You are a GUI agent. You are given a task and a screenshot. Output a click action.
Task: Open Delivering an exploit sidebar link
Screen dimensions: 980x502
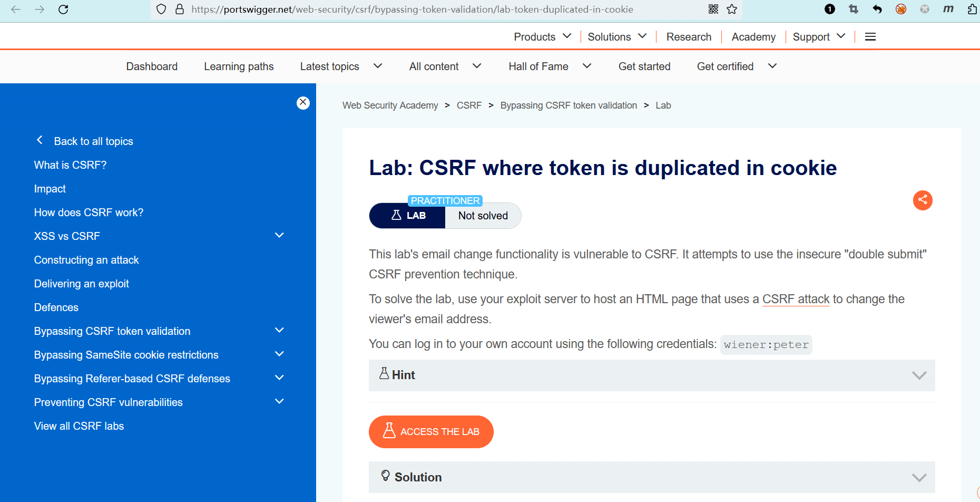tap(81, 284)
